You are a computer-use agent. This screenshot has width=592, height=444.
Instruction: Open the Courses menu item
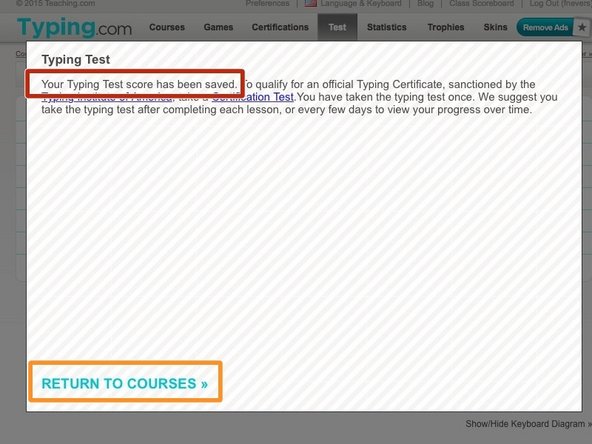167,27
